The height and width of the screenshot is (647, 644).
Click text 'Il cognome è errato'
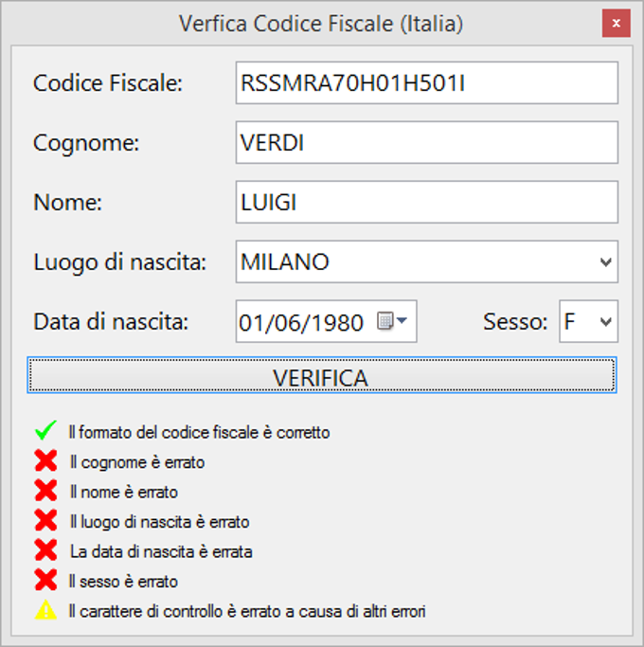[x=137, y=462]
